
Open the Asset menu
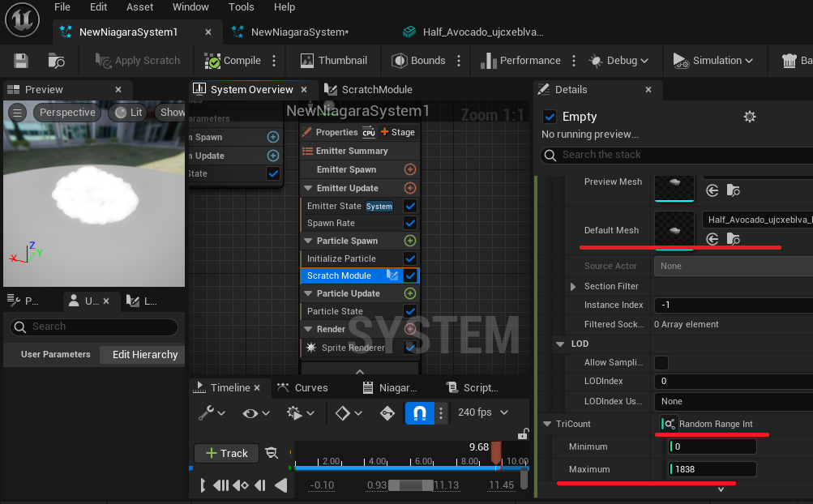coord(139,7)
